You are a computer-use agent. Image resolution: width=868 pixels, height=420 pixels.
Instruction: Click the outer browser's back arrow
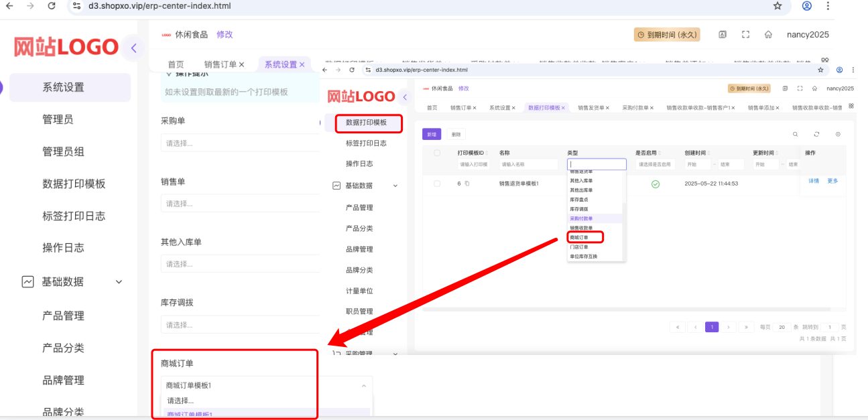point(9,6)
